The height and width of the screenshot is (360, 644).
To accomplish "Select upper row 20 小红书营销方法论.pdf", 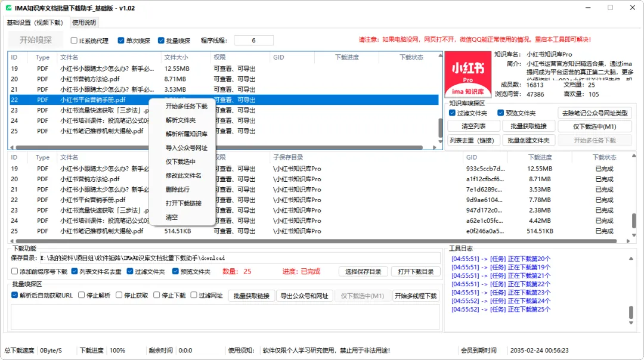I will tap(224, 79).
